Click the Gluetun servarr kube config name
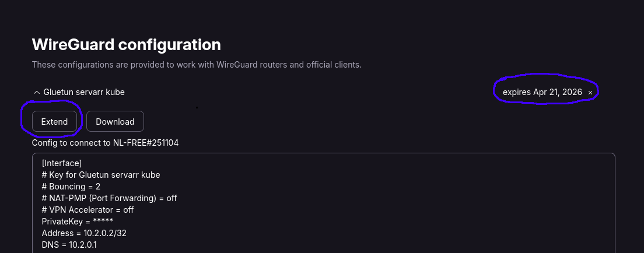Screen dimensions: 644x253 pos(84,92)
